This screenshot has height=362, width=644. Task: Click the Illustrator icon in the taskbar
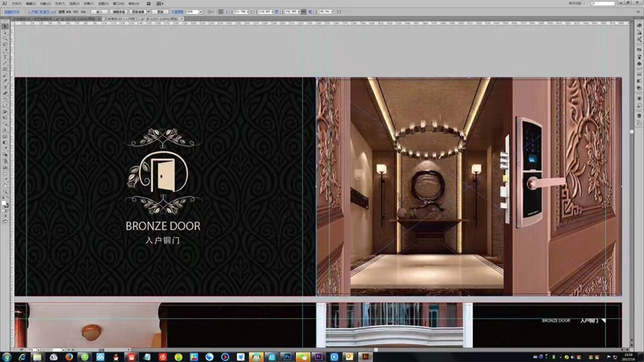click(x=365, y=356)
